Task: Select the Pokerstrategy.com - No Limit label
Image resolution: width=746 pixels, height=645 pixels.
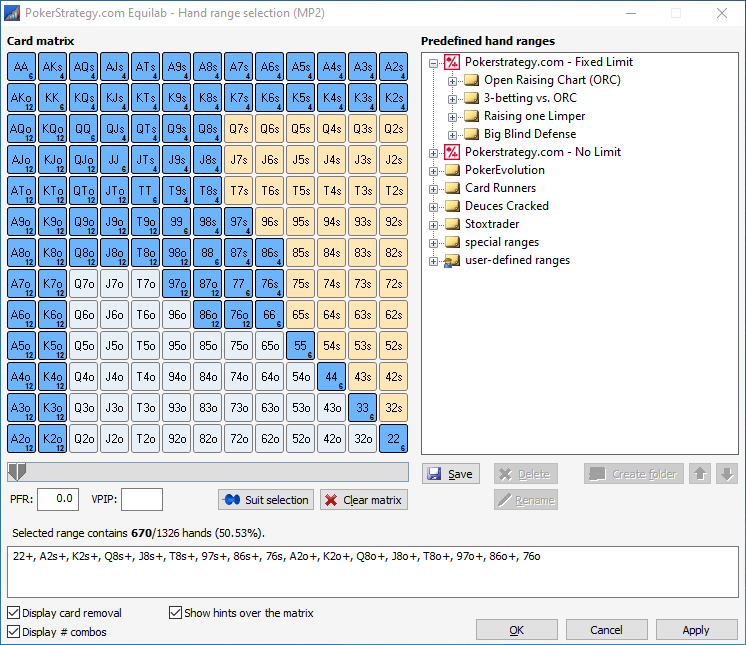Action: (543, 152)
